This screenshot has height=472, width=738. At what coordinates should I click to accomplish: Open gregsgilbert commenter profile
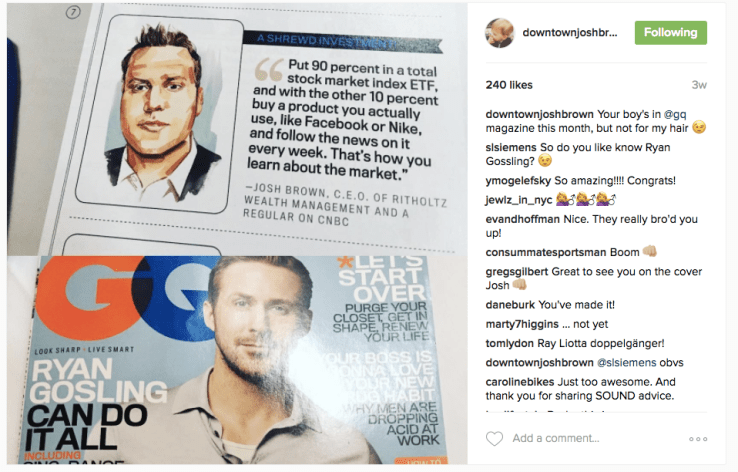pos(517,272)
